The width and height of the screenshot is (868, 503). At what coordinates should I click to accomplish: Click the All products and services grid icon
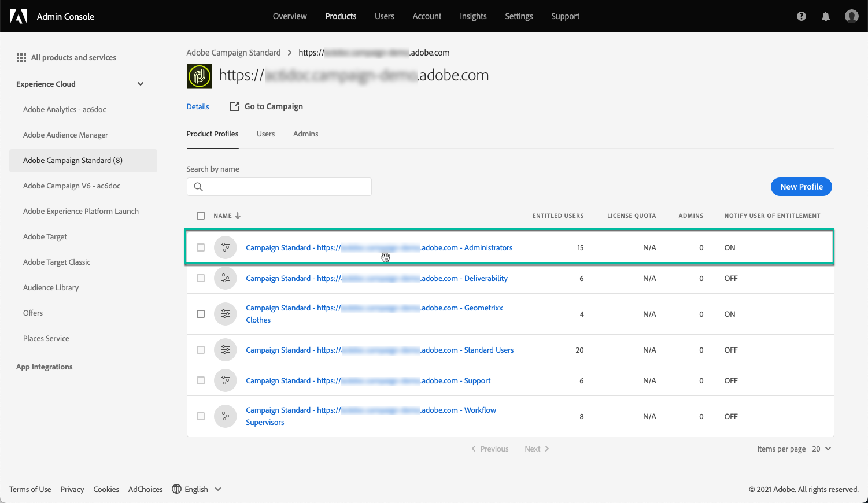pyautogui.click(x=21, y=58)
